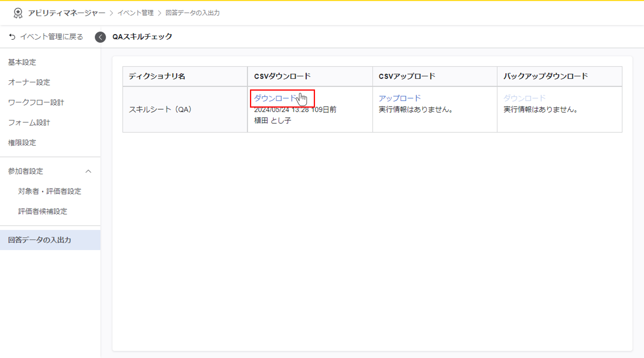
Task: Click the return arrow icon beside イベント管理に戻る
Action: click(x=12, y=37)
